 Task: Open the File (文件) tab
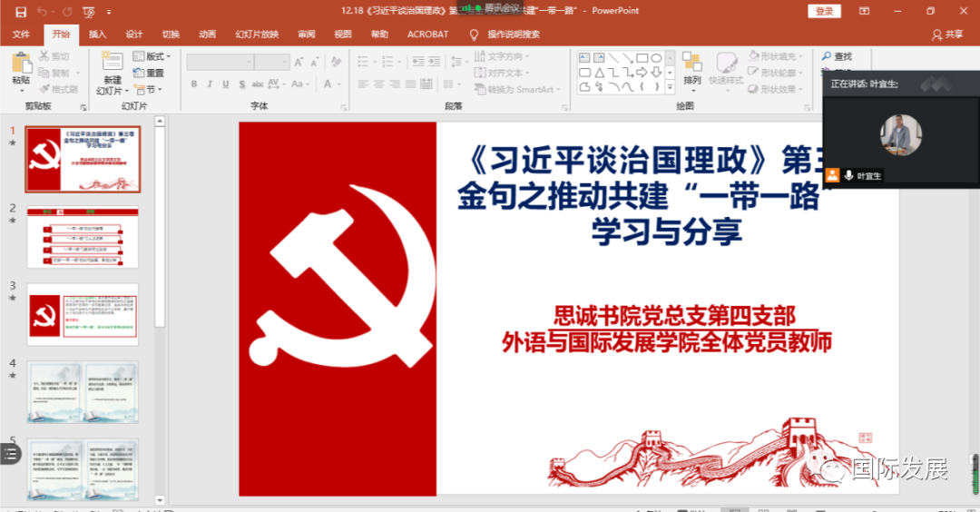click(x=21, y=34)
